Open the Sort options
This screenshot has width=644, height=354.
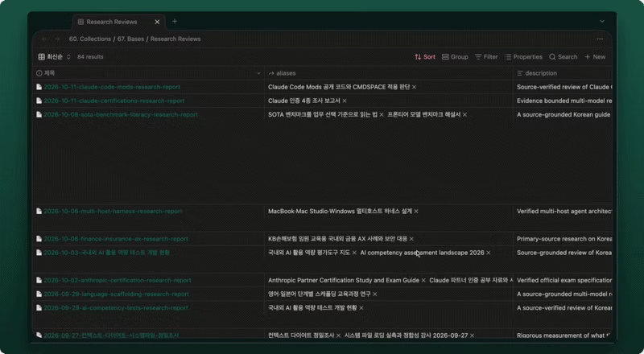pyautogui.click(x=425, y=57)
